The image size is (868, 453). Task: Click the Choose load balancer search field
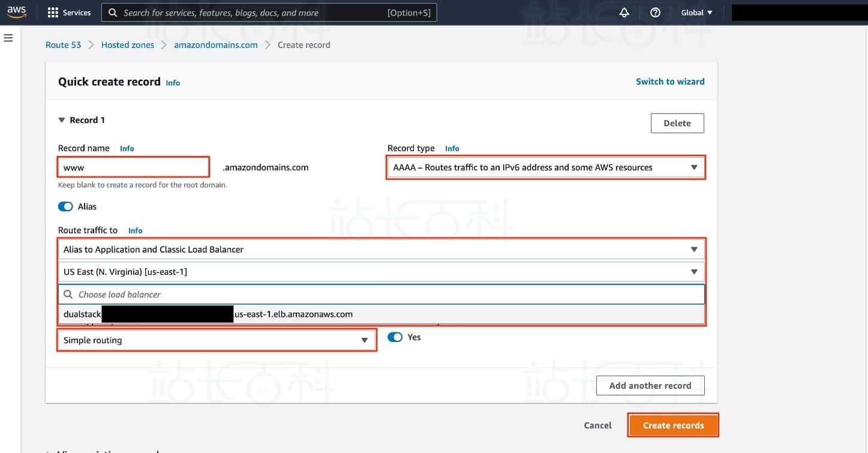coord(382,295)
